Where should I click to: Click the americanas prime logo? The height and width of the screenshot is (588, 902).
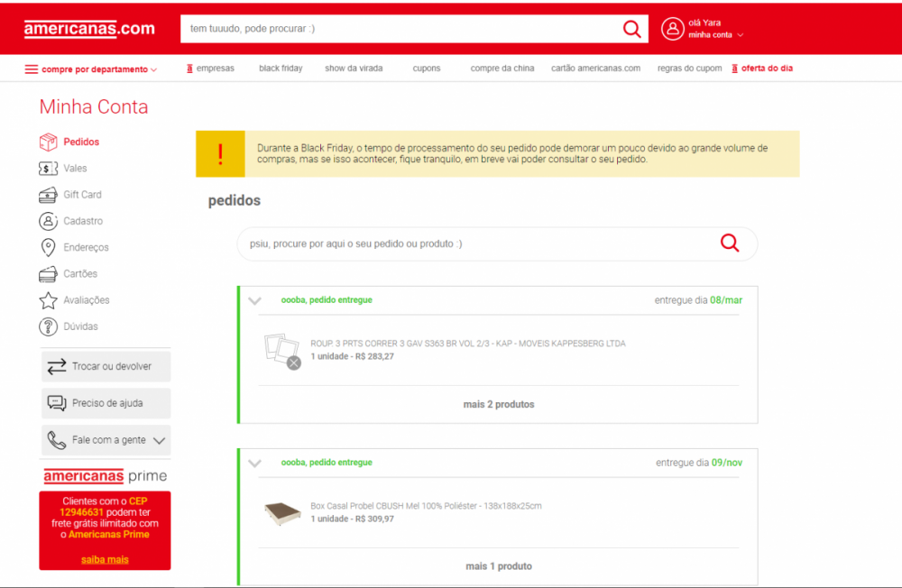[x=106, y=476]
